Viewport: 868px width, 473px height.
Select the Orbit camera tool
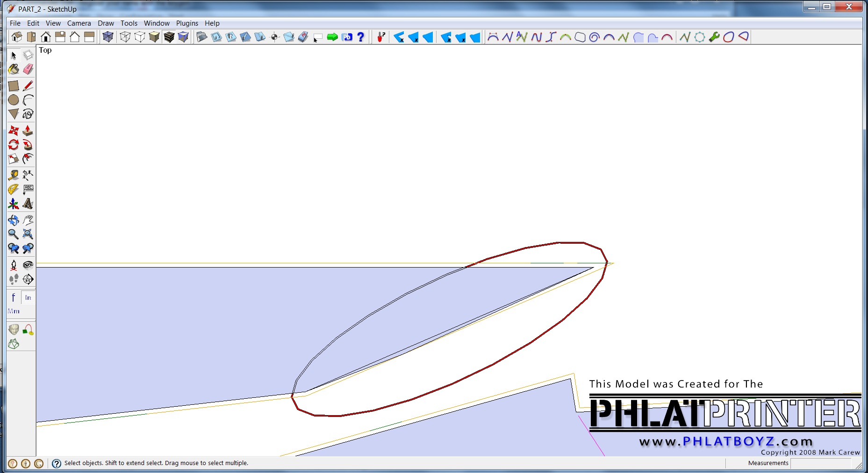coord(14,220)
